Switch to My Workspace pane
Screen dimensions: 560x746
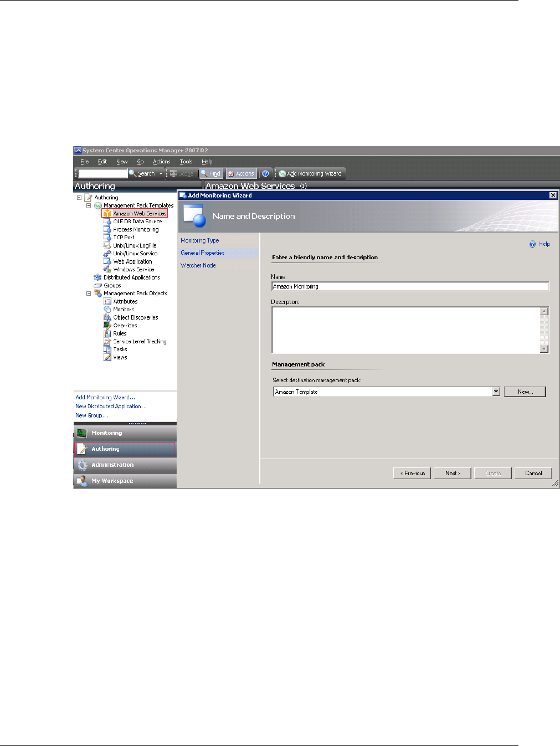click(x=125, y=481)
